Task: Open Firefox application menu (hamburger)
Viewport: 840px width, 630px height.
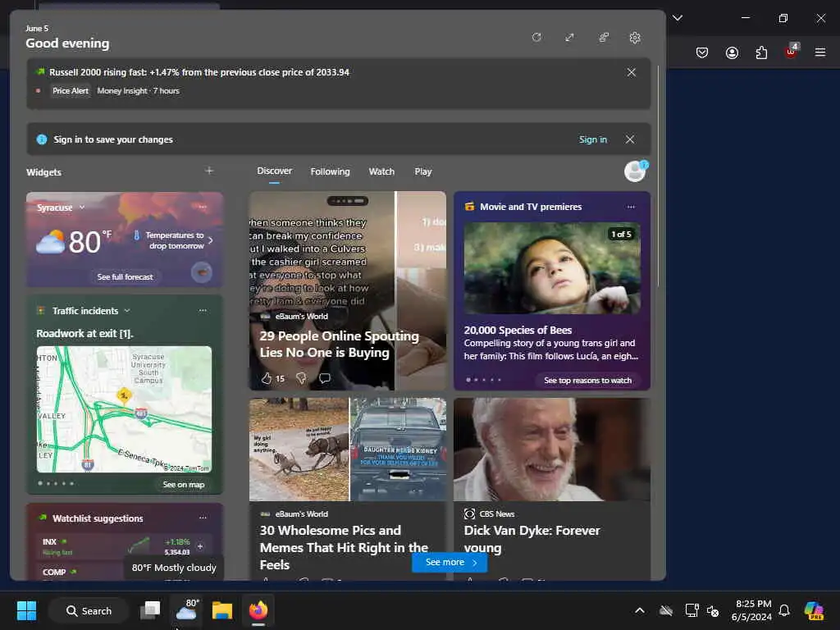Action: [x=819, y=52]
